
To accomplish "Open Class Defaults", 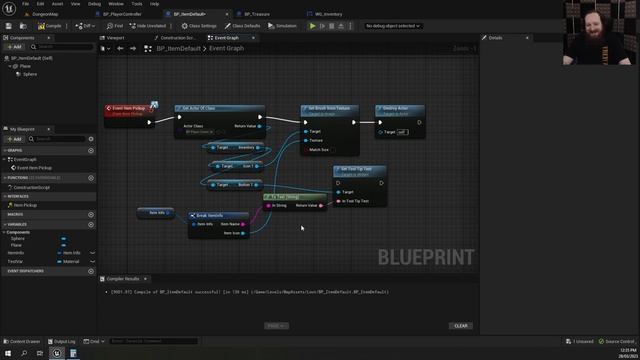I will [x=242, y=26].
